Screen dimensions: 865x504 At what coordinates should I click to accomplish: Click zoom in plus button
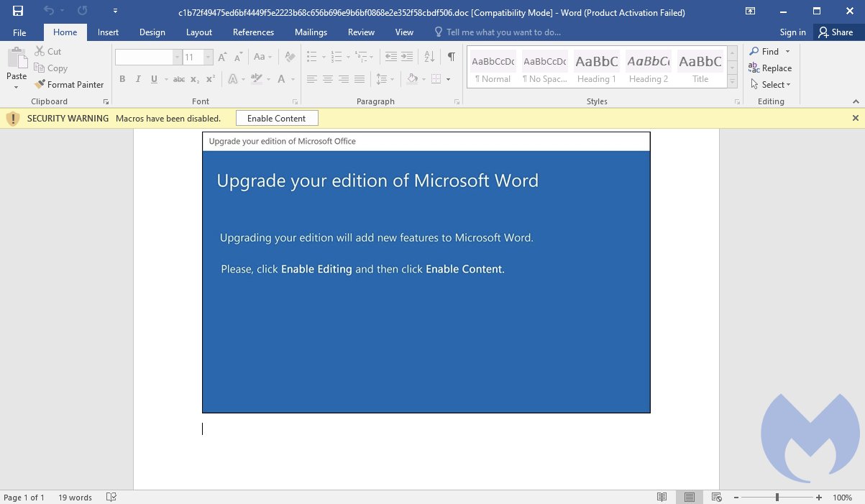(x=819, y=498)
